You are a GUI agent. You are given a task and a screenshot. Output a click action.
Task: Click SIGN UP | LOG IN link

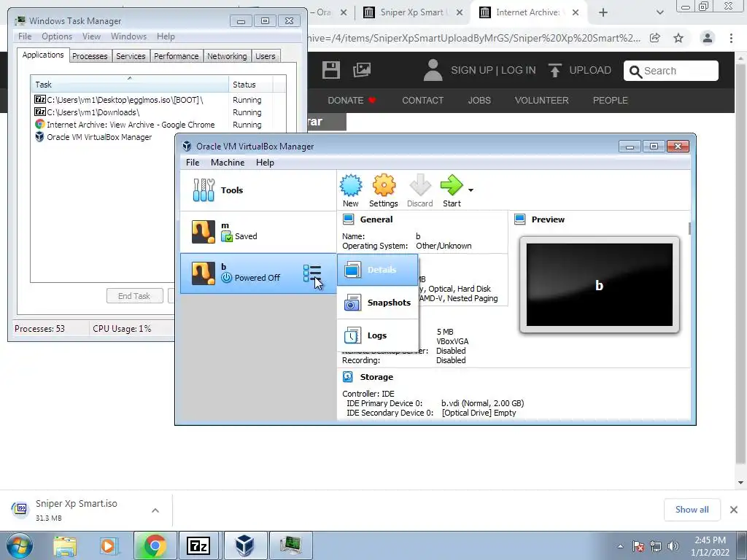pyautogui.click(x=493, y=71)
